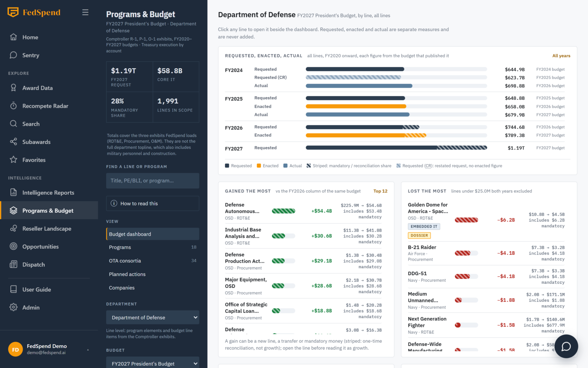The image size is (588, 368).
Task: Click the FedSpend shield logo icon
Action: coord(13,12)
